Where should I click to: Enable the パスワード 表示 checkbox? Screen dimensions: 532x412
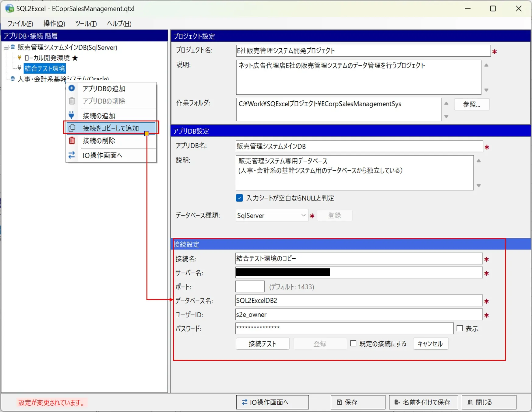(460, 328)
